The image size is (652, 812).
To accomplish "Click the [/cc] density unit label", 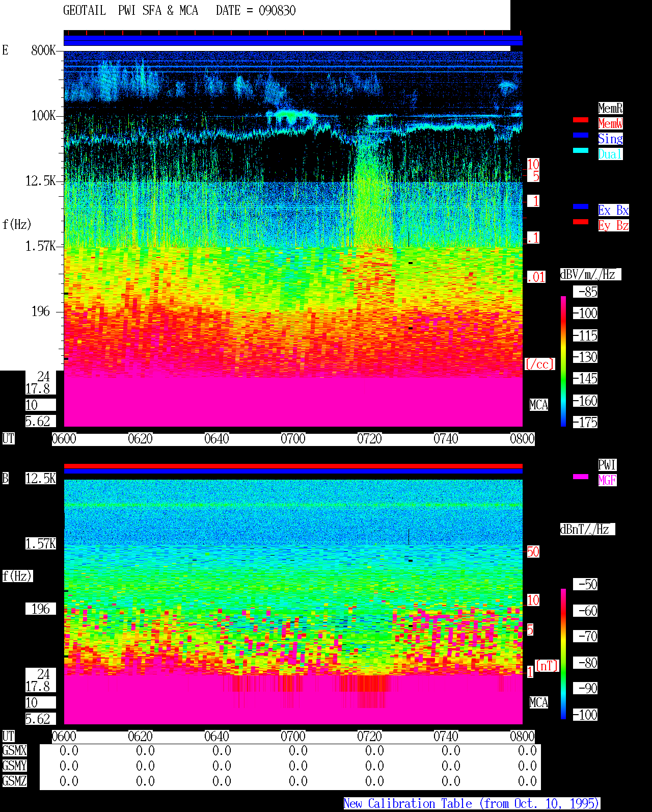I will click(x=539, y=364).
